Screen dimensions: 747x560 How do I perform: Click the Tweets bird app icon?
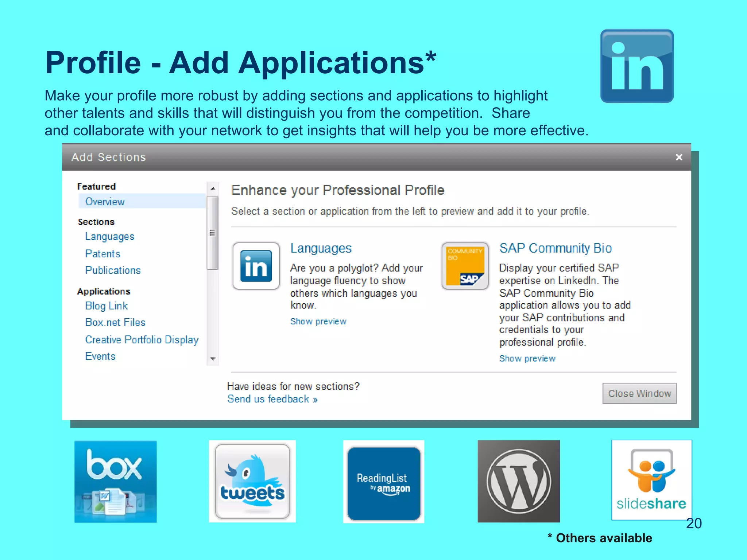[252, 481]
